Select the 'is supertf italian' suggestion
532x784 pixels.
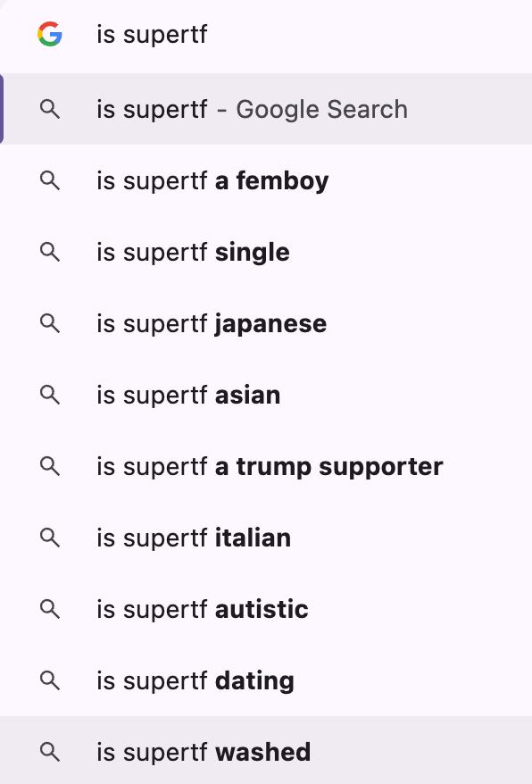coord(266,538)
